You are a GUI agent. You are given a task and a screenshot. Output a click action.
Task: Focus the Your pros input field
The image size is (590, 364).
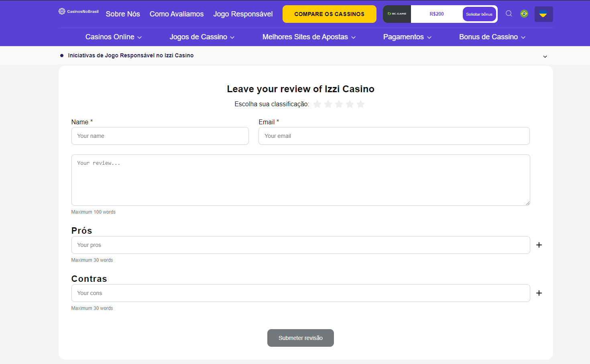301,245
